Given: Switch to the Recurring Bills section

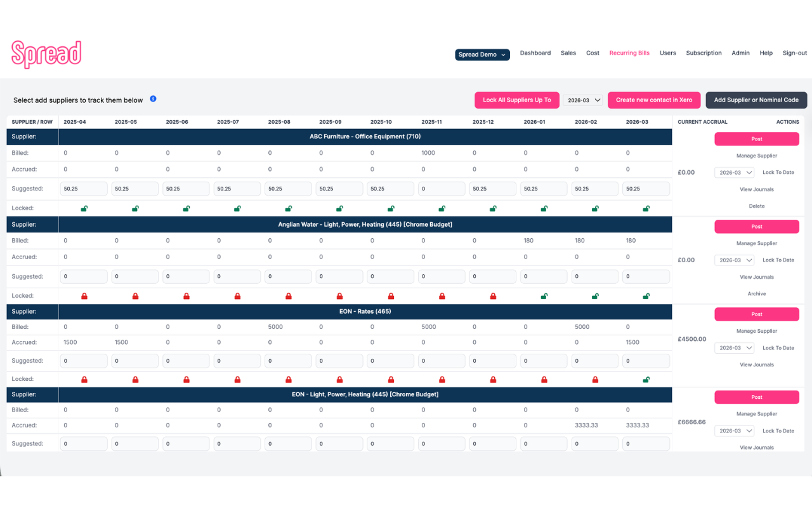Looking at the screenshot, I should [629, 53].
